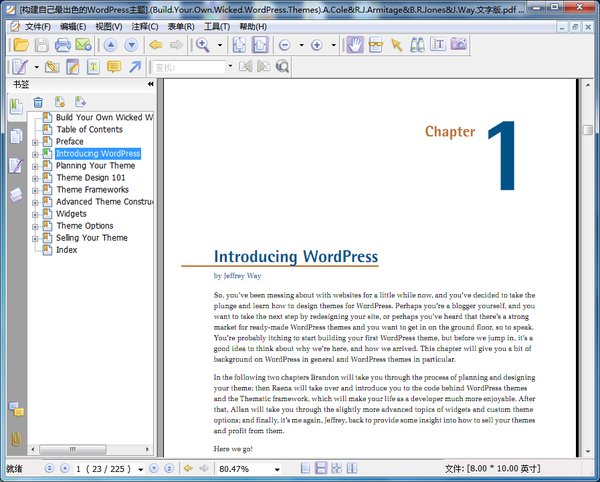Print the document using the printer icon

pyautogui.click(x=62, y=45)
